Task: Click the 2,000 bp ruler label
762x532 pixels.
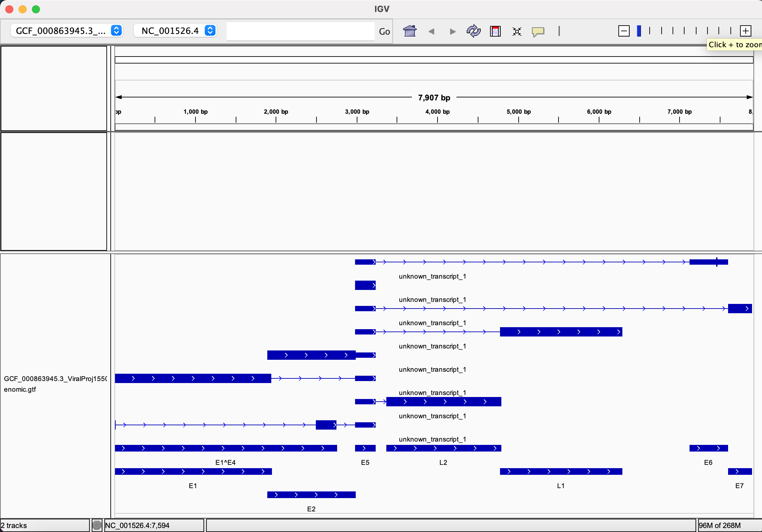Action: click(x=276, y=112)
